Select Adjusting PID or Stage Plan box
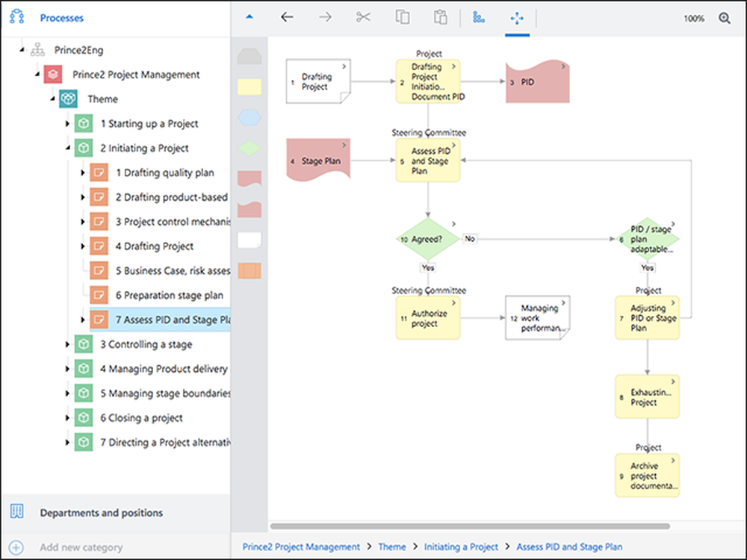This screenshot has width=747, height=560. [x=647, y=317]
